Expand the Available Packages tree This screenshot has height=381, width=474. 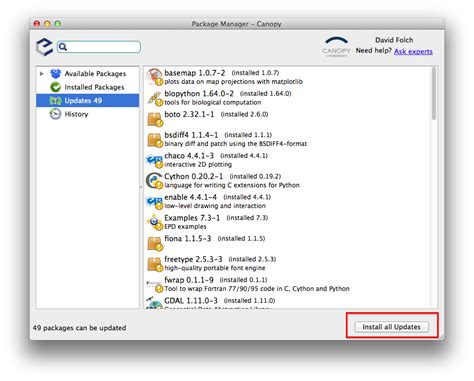pos(42,73)
